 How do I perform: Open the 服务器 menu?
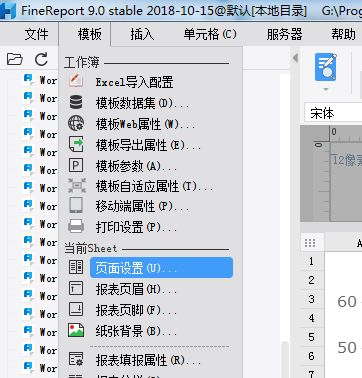click(284, 34)
